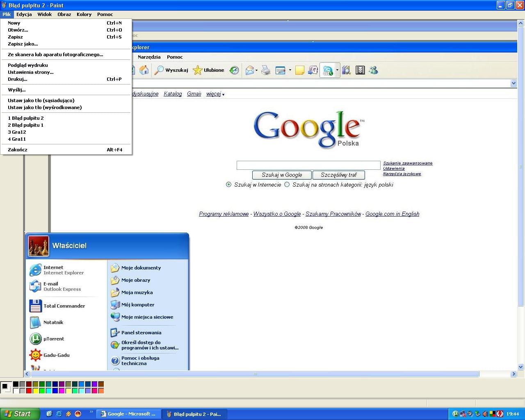Open the round orange quick launch icon
Image resolution: width=525 pixels, height=420 pixels.
78,414
